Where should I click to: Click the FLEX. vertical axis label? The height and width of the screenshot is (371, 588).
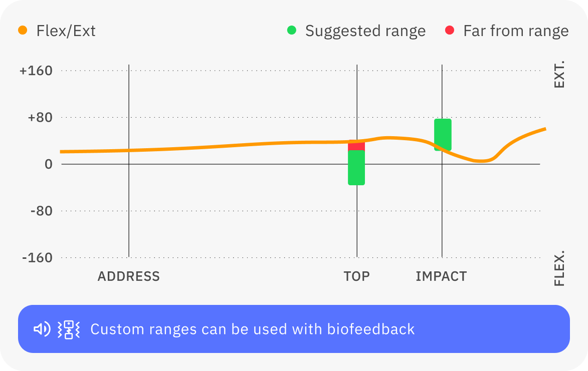(559, 268)
